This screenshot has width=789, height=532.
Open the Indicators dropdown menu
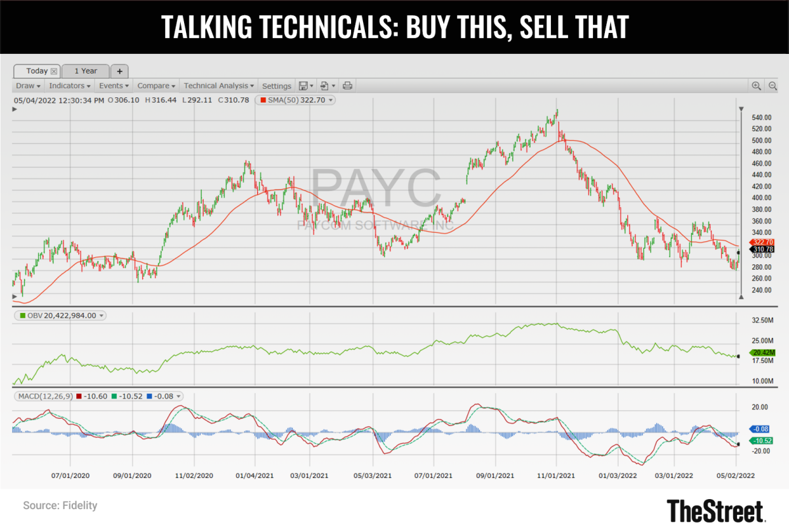click(70, 85)
